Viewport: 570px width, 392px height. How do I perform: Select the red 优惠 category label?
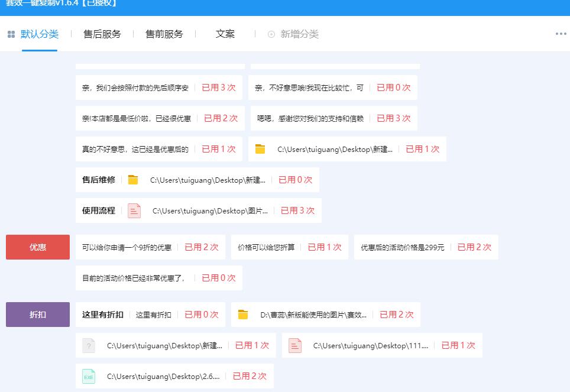point(37,247)
